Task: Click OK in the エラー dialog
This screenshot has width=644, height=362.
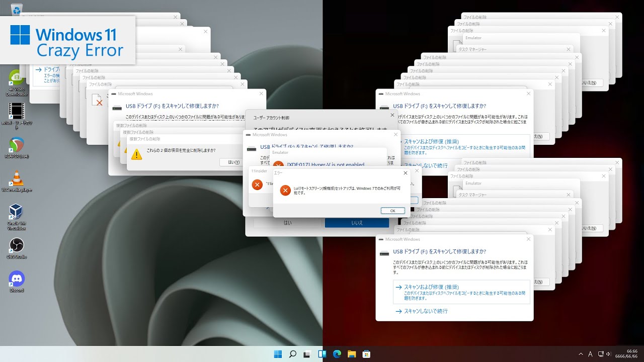Action: pyautogui.click(x=392, y=211)
